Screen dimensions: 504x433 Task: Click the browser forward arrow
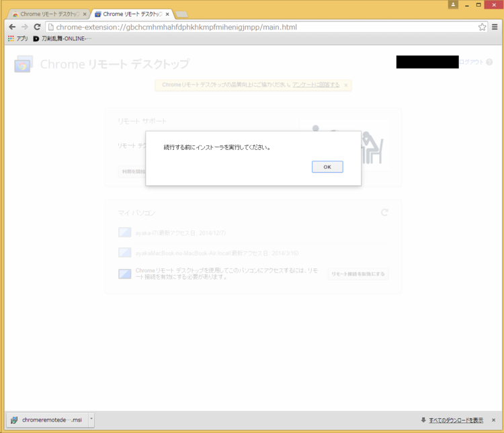tap(25, 27)
